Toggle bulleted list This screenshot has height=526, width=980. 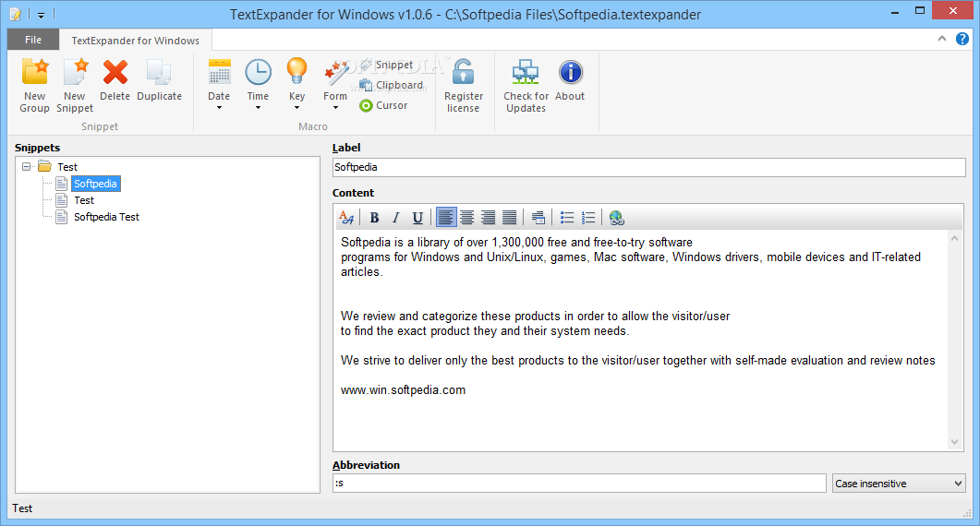(x=567, y=218)
